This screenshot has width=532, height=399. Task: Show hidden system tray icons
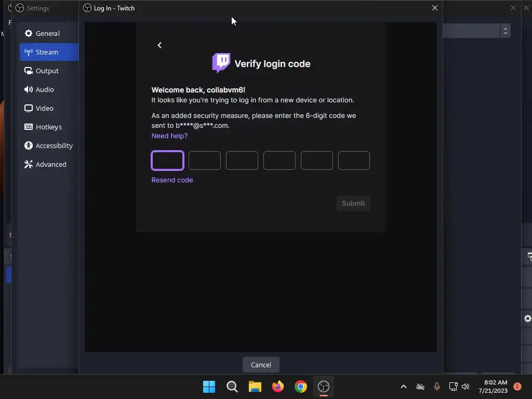tap(403, 387)
